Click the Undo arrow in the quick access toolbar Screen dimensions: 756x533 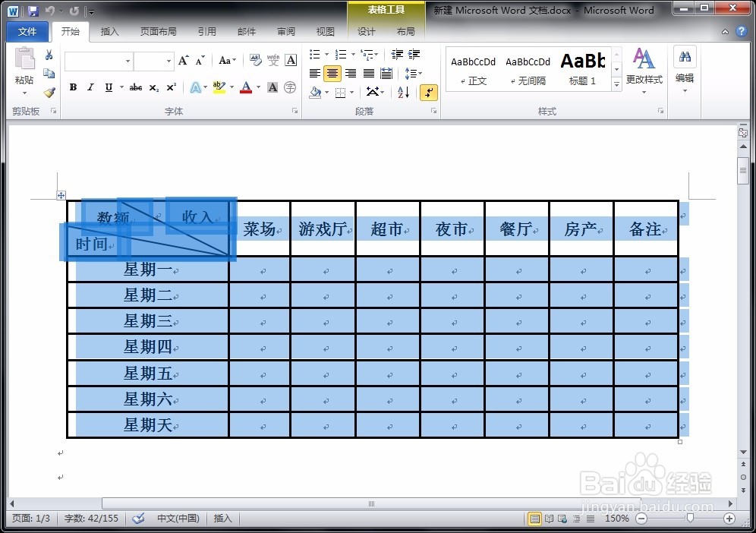coord(49,11)
